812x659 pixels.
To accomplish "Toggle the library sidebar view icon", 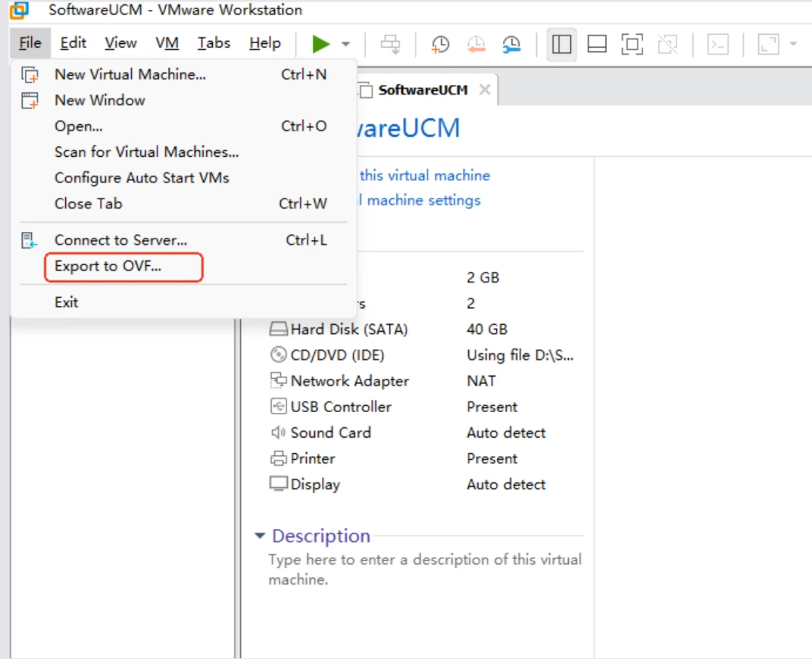I will [x=562, y=45].
